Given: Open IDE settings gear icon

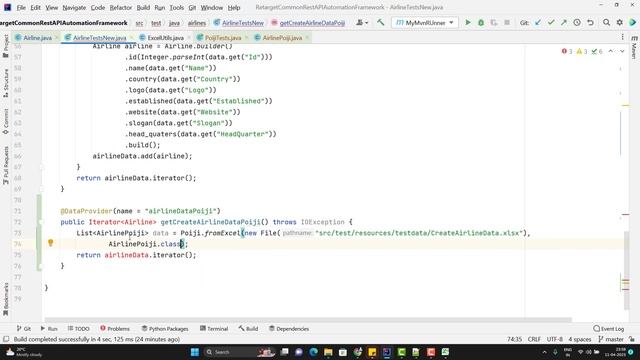Looking at the screenshot, I should coord(620,23).
